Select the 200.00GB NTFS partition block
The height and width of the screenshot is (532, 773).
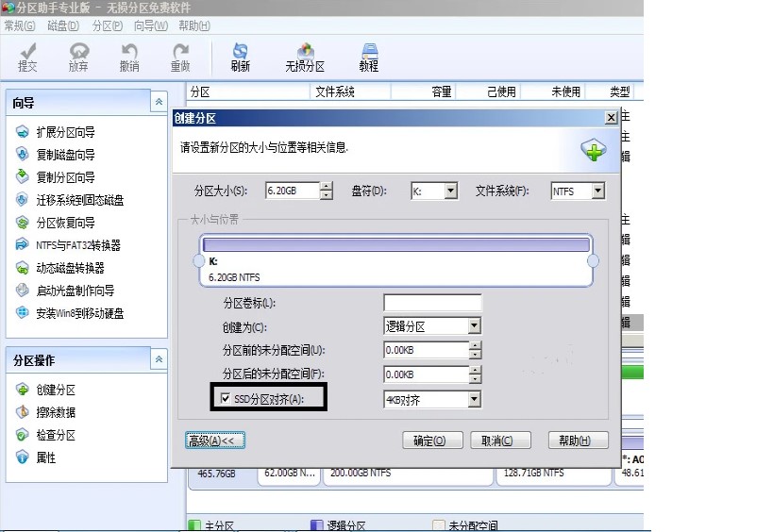pyautogui.click(x=408, y=474)
